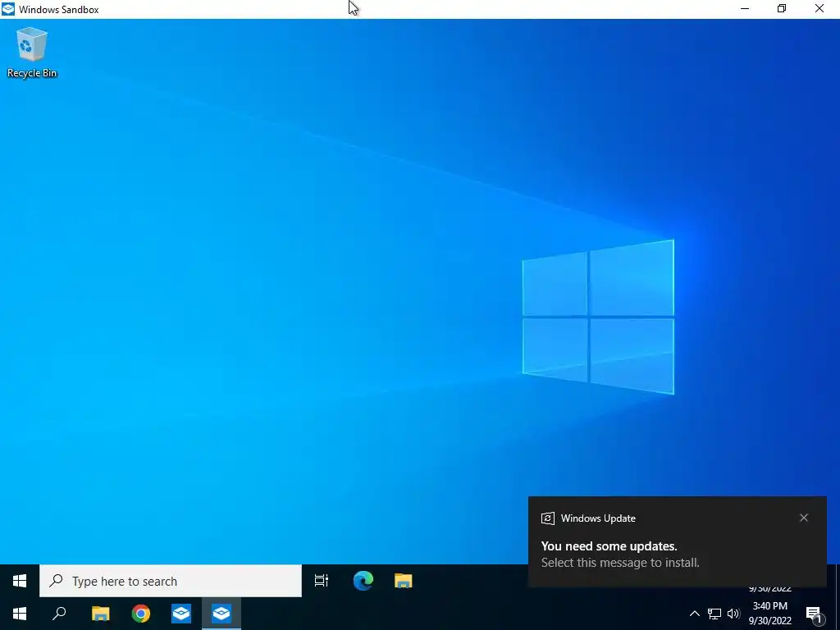Open Task View in the sandbox taskbar
The image size is (840, 630).
[x=322, y=581]
